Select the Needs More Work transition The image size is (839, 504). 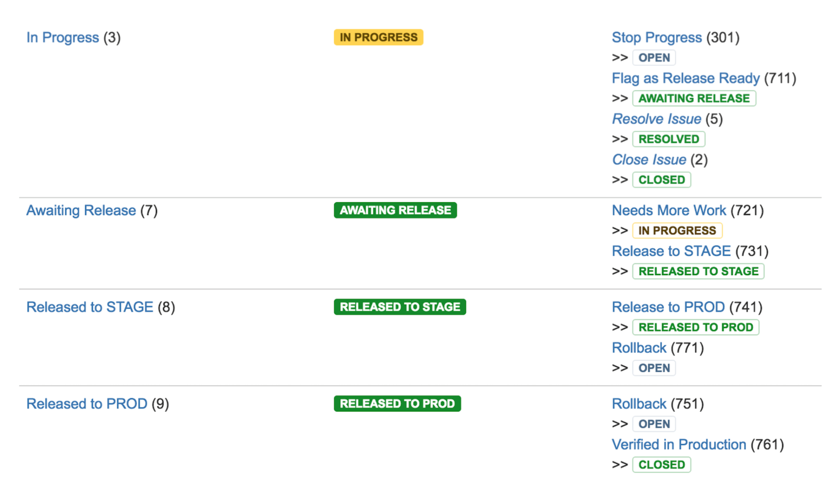tap(669, 210)
